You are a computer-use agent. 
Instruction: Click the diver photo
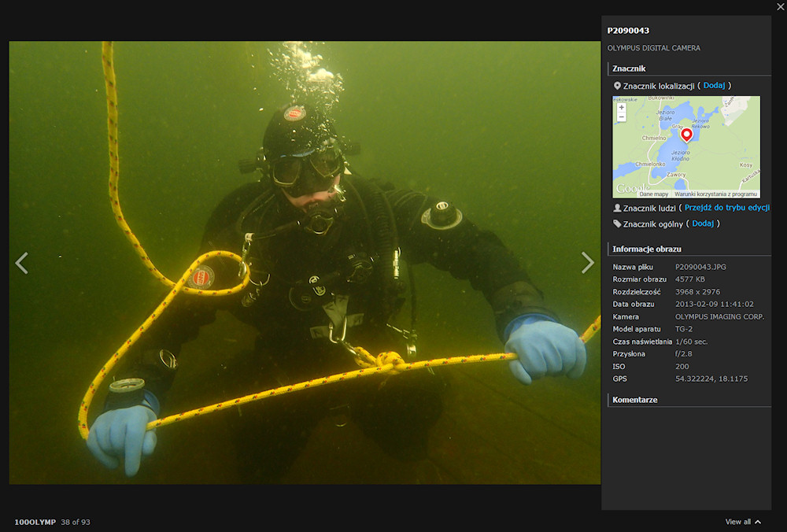305,263
